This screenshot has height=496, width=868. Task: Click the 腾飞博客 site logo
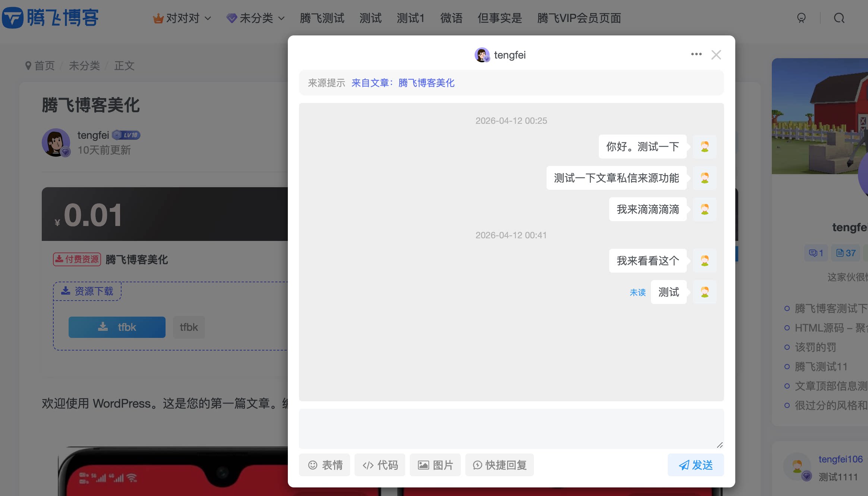tap(50, 17)
